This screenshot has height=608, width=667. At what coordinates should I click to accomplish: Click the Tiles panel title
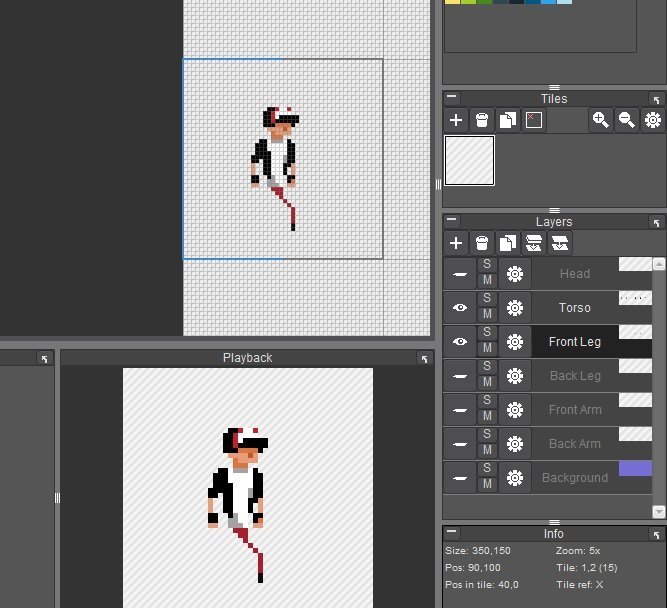click(554, 99)
